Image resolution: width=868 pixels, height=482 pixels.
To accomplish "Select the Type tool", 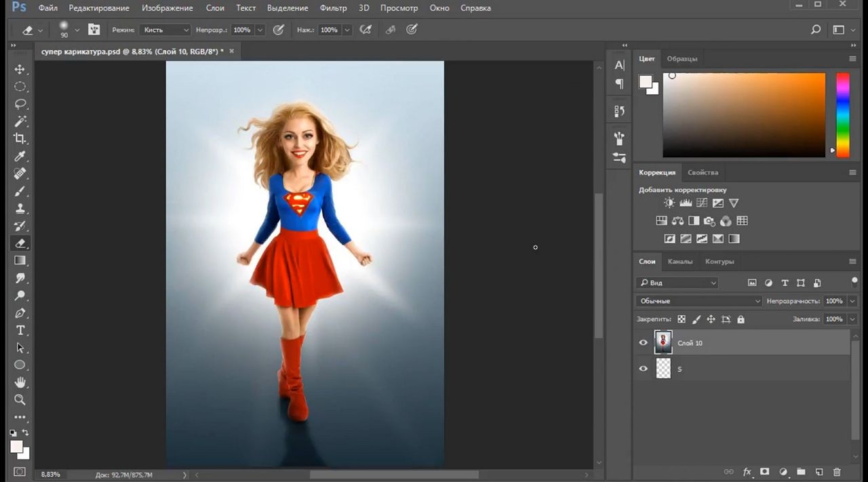I will 20,330.
